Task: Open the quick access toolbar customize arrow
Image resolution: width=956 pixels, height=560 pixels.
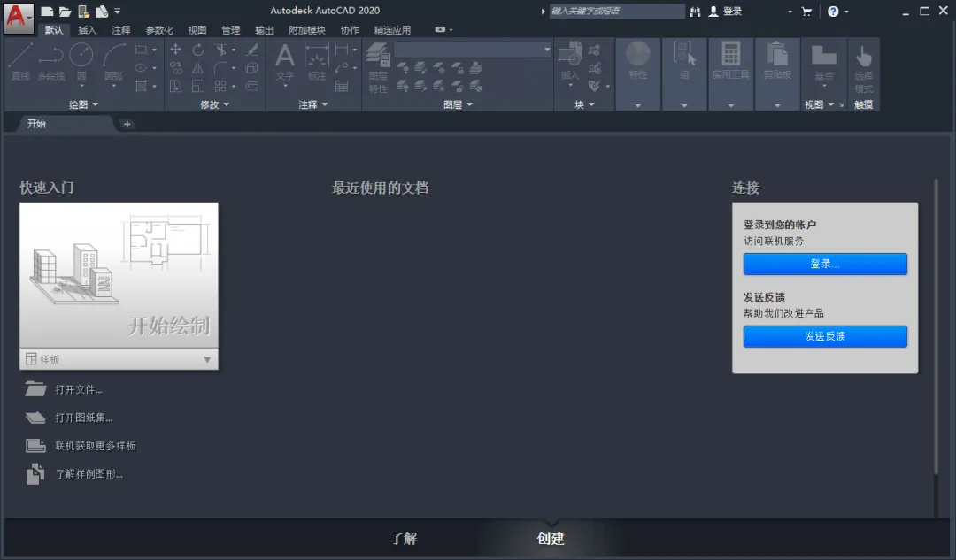Action: click(x=117, y=11)
